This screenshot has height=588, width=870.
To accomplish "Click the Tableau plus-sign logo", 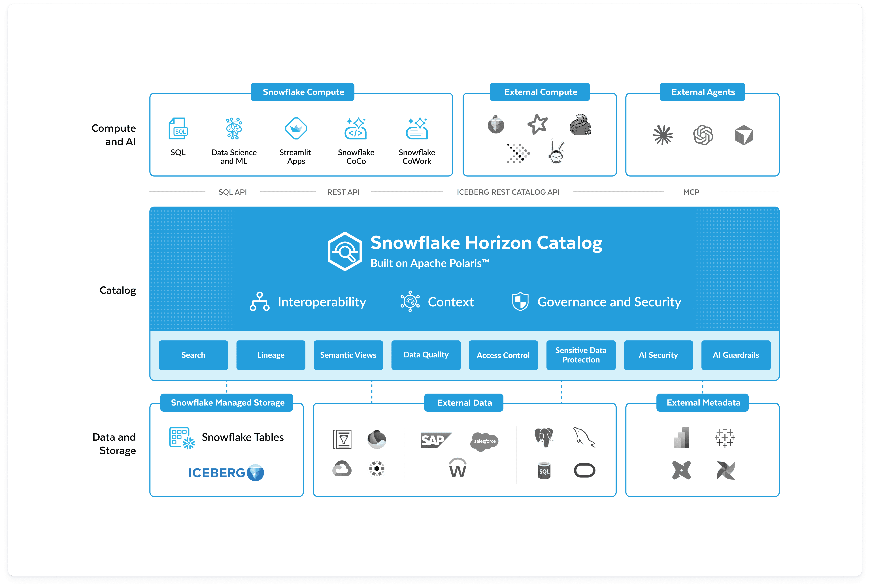I will tap(725, 438).
